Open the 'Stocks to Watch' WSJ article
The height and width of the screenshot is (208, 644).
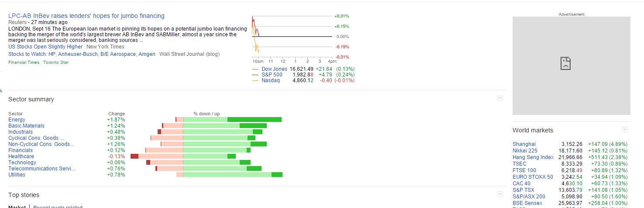coord(82,54)
